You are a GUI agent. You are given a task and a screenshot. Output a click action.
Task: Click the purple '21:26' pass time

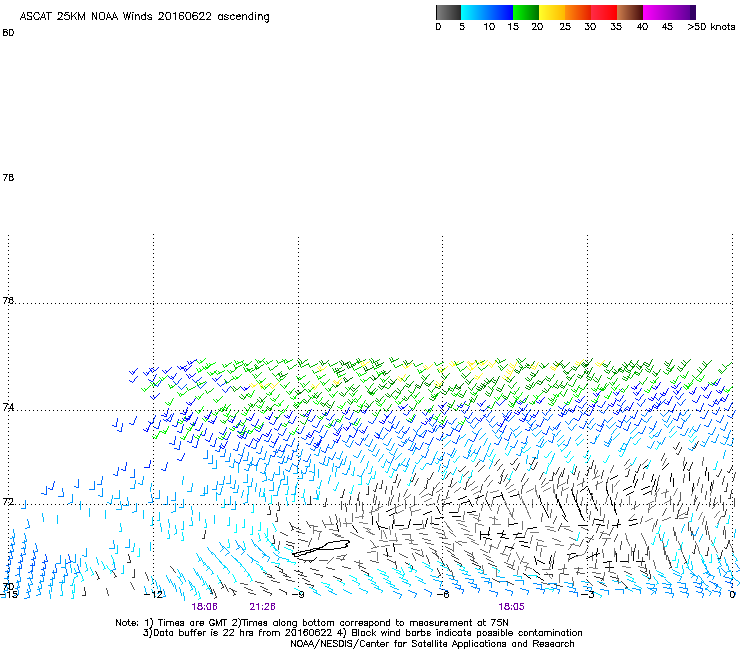262,607
